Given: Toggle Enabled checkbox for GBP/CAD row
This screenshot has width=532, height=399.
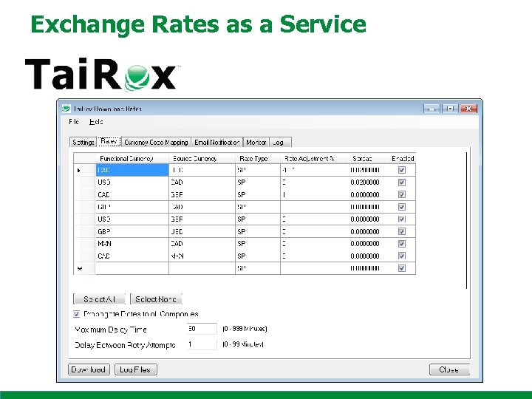Looking at the screenshot, I should tap(402, 207).
